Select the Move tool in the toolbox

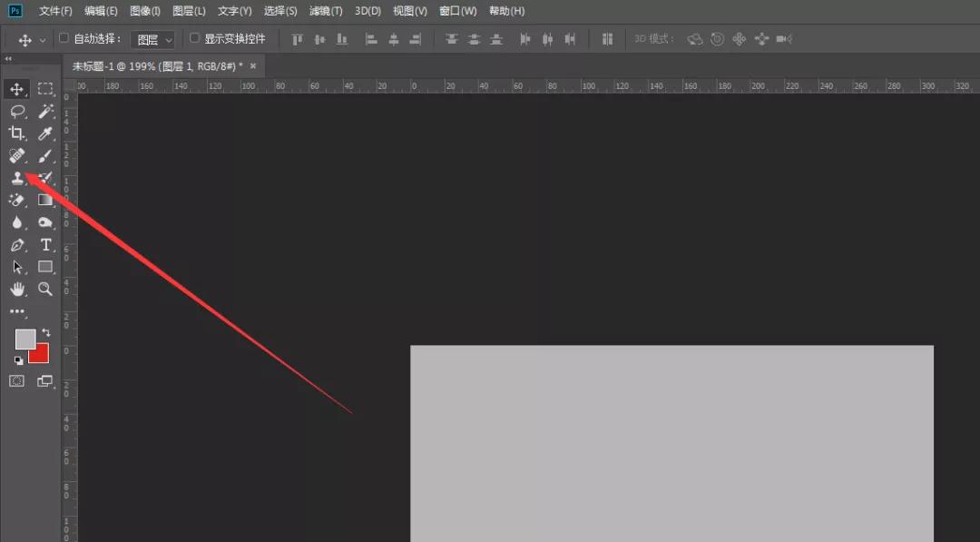[x=17, y=89]
